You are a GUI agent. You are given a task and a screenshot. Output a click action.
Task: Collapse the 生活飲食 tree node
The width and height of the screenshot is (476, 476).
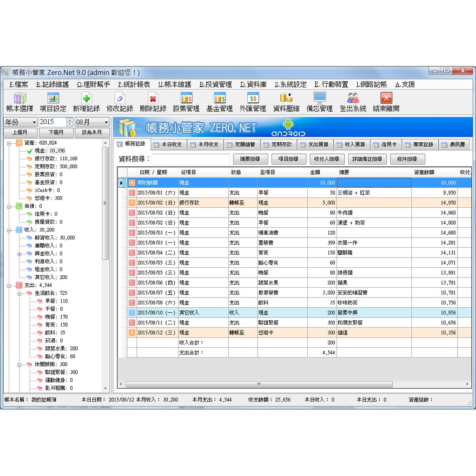[x=20, y=294]
